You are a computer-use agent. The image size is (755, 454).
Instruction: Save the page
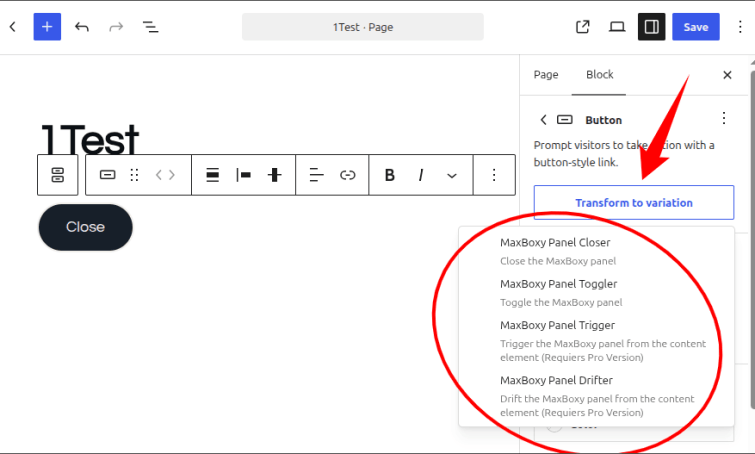tap(696, 27)
